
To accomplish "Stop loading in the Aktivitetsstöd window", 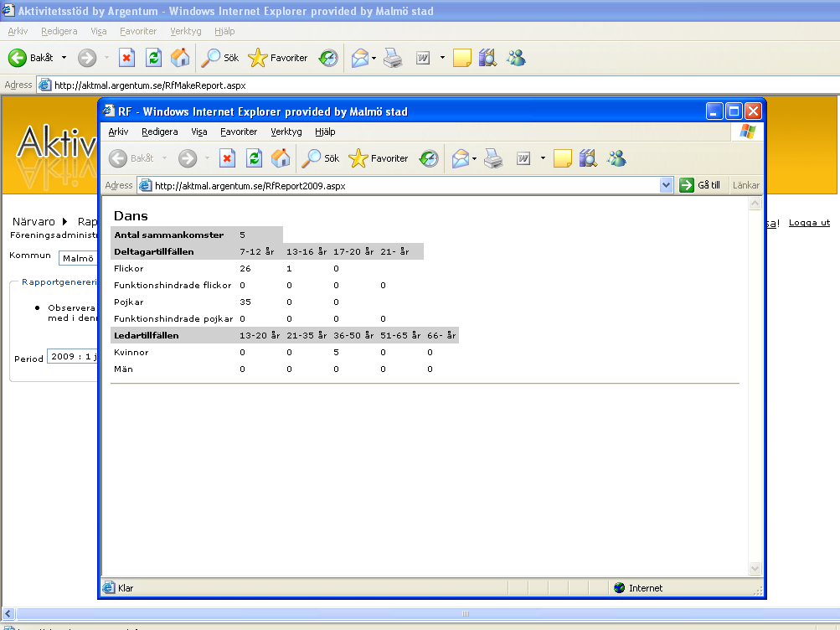I will 127,58.
